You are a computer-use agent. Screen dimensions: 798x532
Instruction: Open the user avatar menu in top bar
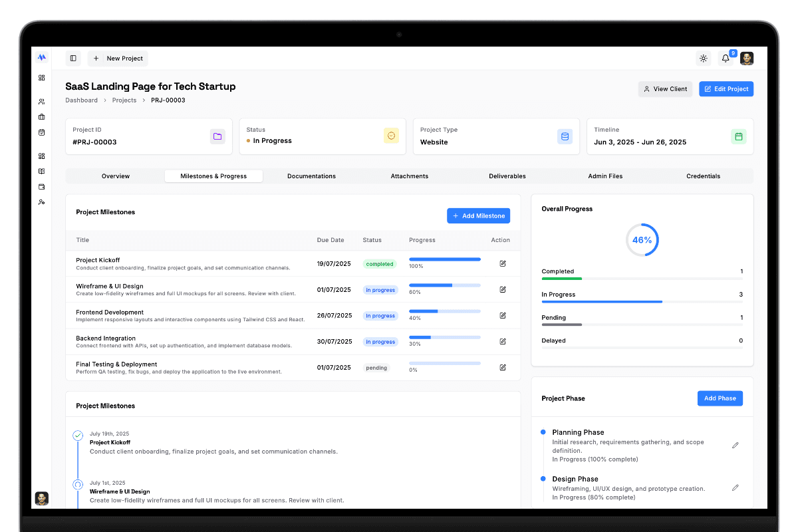coord(747,59)
